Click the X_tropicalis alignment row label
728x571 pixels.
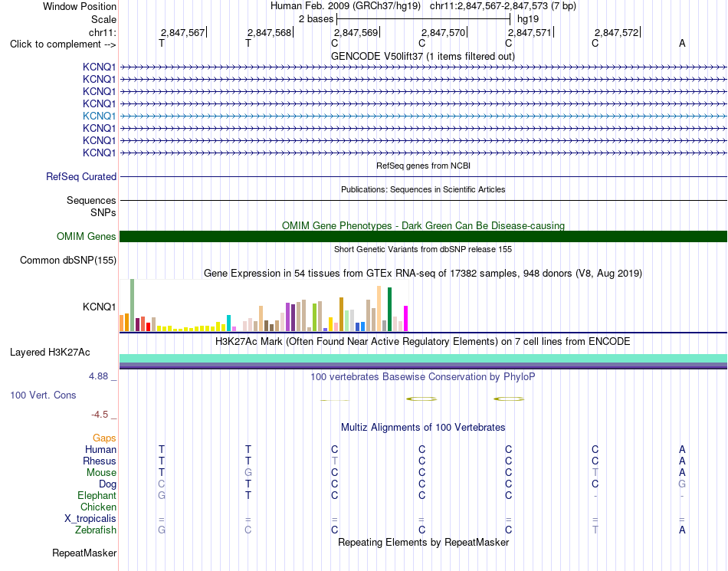coord(90,519)
